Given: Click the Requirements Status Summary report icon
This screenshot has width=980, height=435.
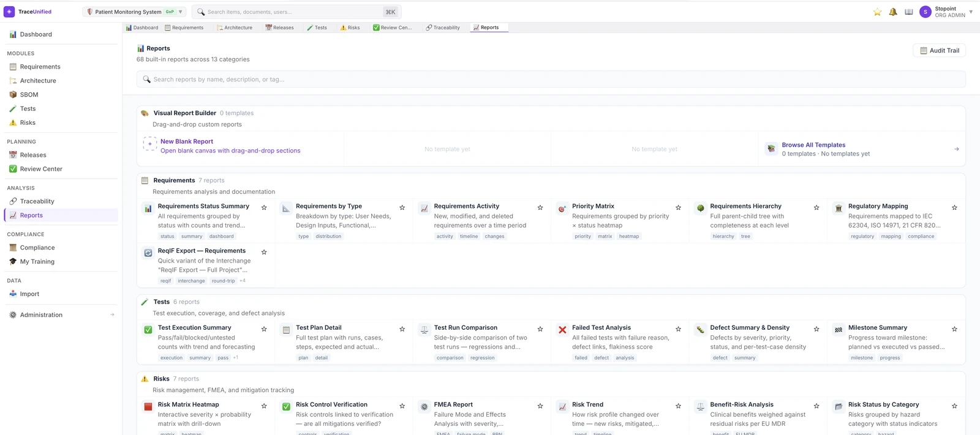Looking at the screenshot, I should (x=148, y=209).
